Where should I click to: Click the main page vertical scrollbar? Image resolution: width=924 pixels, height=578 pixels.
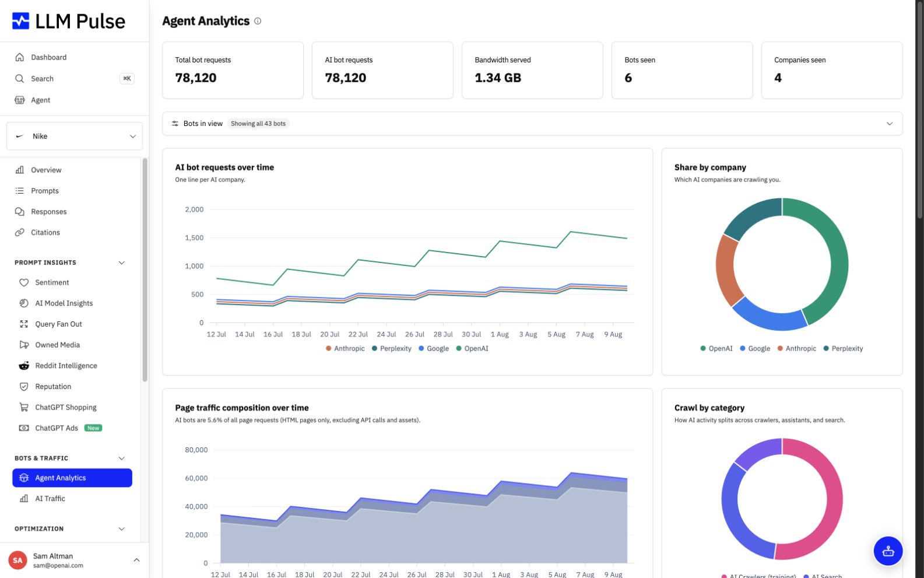point(920,111)
